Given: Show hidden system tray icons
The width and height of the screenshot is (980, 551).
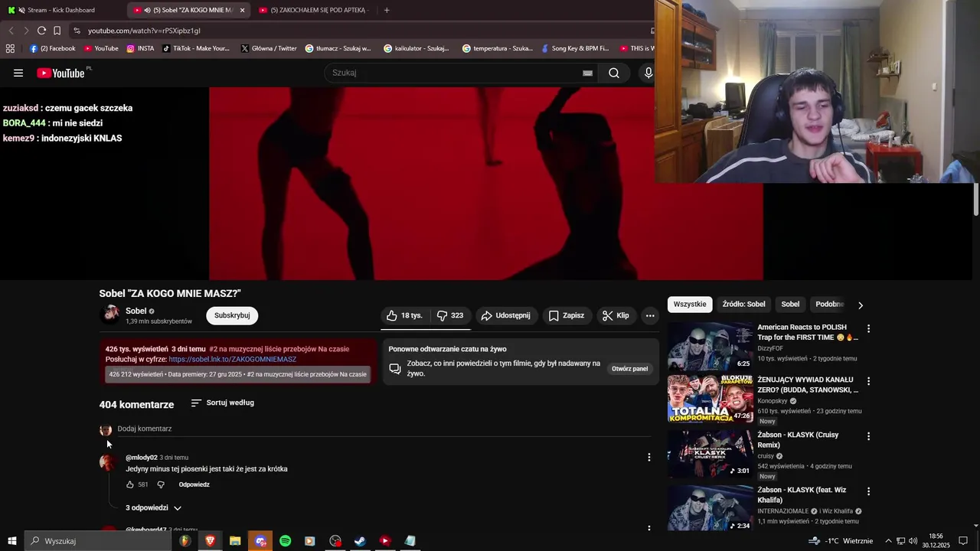Looking at the screenshot, I should 888,541.
